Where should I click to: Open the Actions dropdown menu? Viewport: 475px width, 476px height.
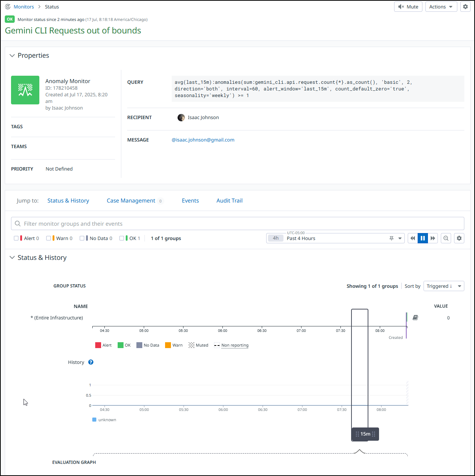point(441,7)
